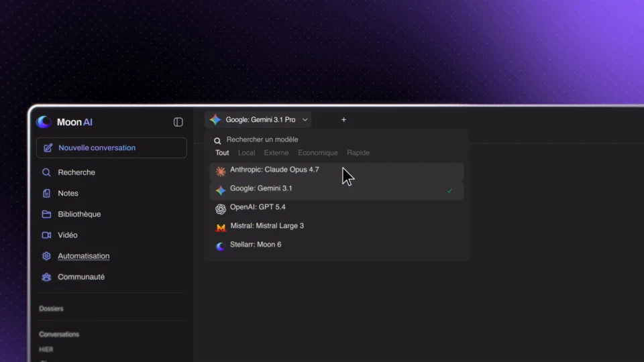Click the Bibliothèque folder icon
This screenshot has height=362, width=644.
coord(46,215)
